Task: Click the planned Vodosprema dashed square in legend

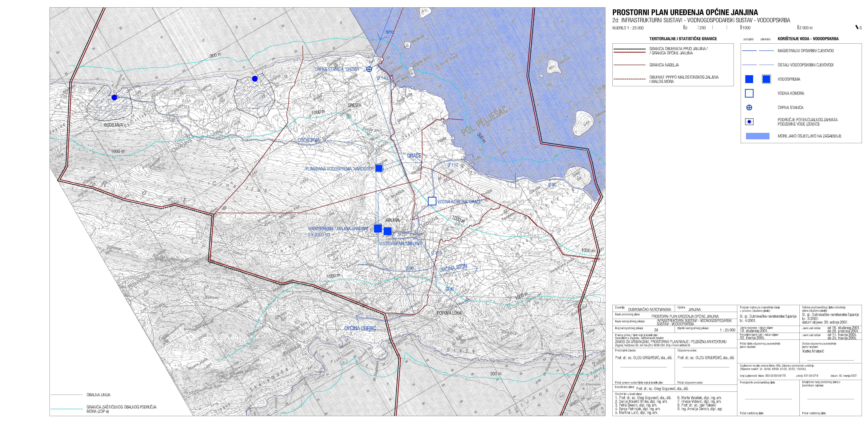Action: pos(766,79)
